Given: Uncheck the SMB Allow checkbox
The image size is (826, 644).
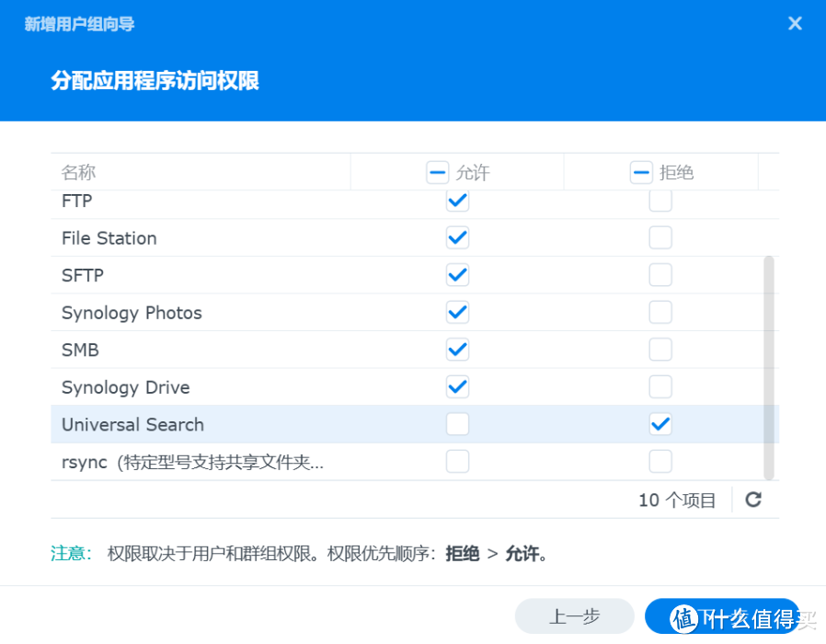Looking at the screenshot, I should pyautogui.click(x=457, y=350).
